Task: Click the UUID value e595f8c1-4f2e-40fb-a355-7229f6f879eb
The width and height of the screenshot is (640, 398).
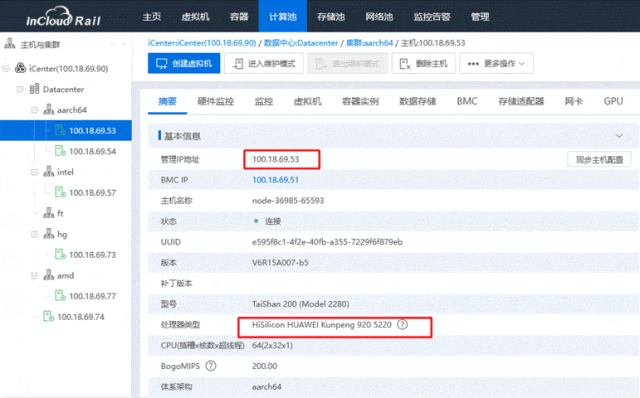Action: pyautogui.click(x=327, y=242)
